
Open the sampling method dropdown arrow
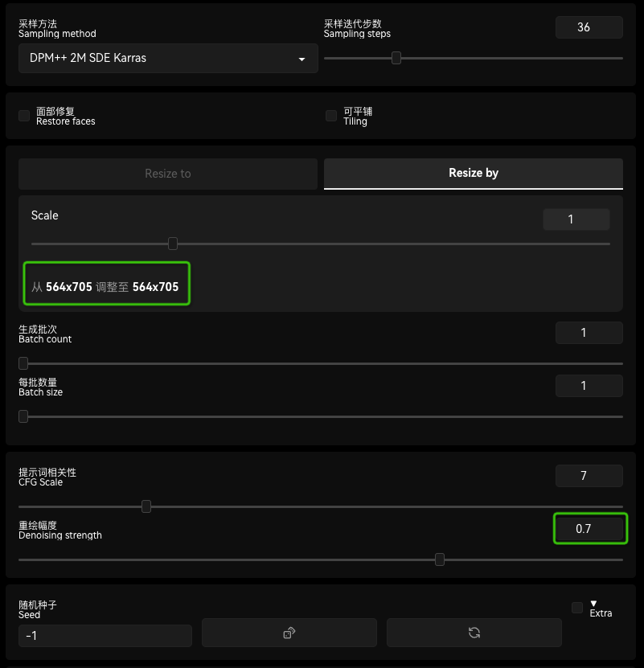pos(302,58)
